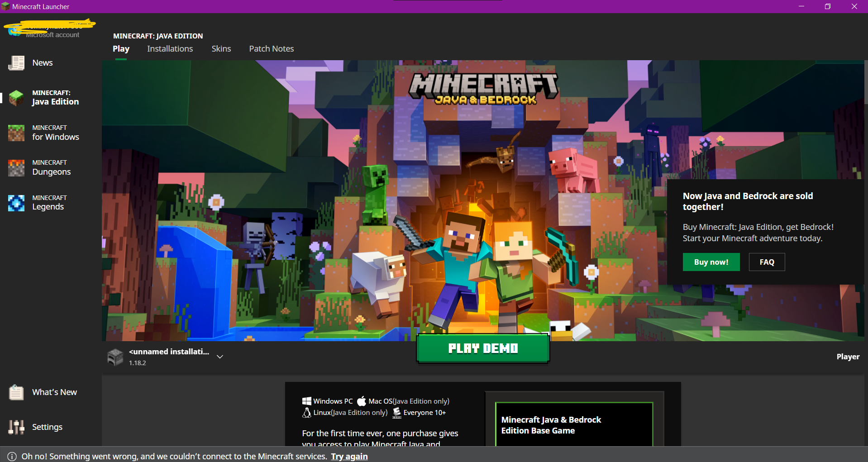Select the Minecraft Dungeons icon
Screen dimensions: 868x462
pyautogui.click(x=16, y=168)
